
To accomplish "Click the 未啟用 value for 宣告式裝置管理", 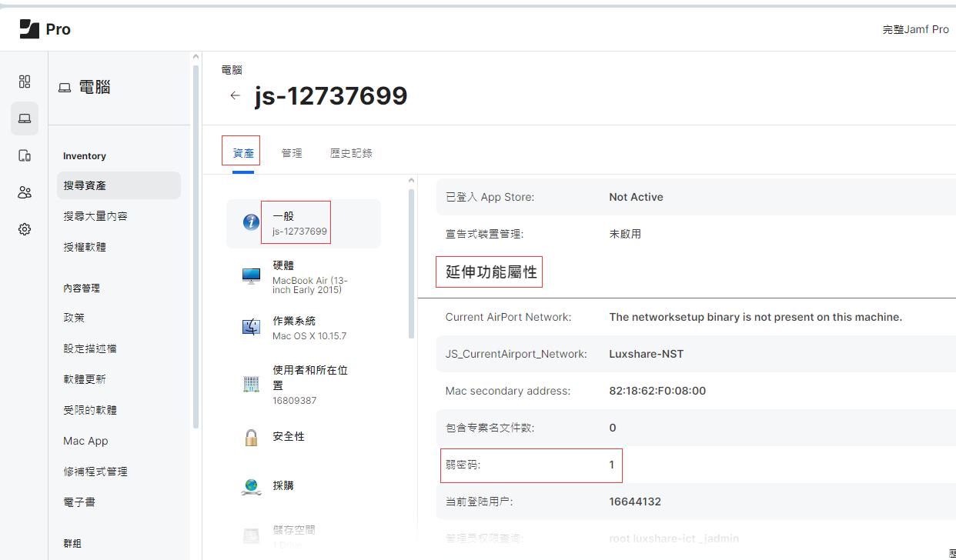I will coord(625,234).
